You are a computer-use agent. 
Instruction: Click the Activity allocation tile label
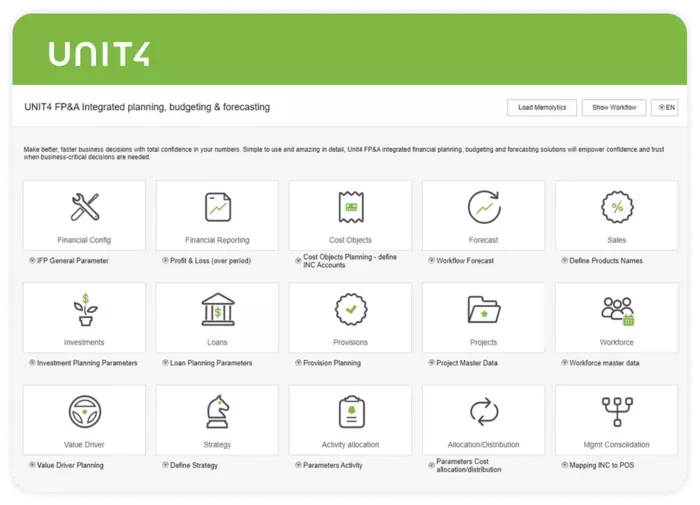(350, 445)
